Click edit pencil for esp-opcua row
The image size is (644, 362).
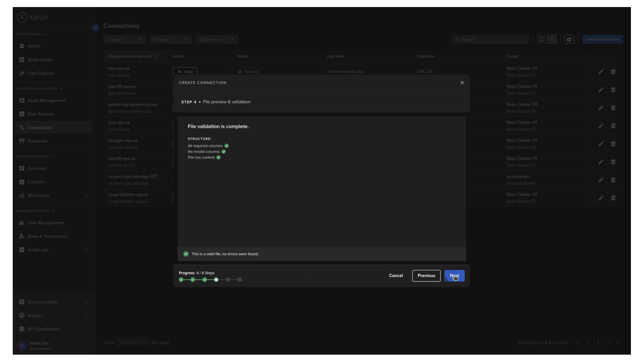point(601,72)
